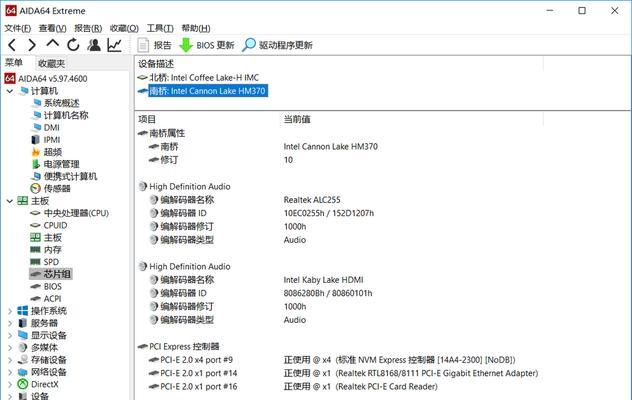The height and width of the screenshot is (400, 632).
Task: Go up one level with up arrow
Action: [52, 43]
